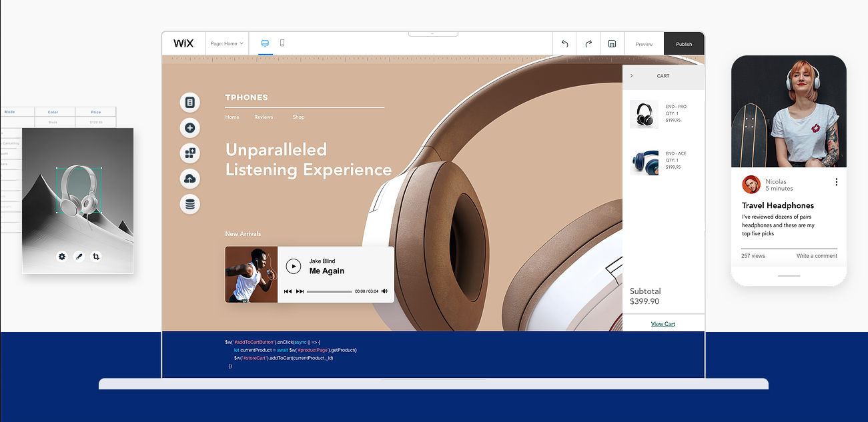The width and height of the screenshot is (868, 422).
Task: Click the Media upload cloud icon
Action: [x=190, y=179]
